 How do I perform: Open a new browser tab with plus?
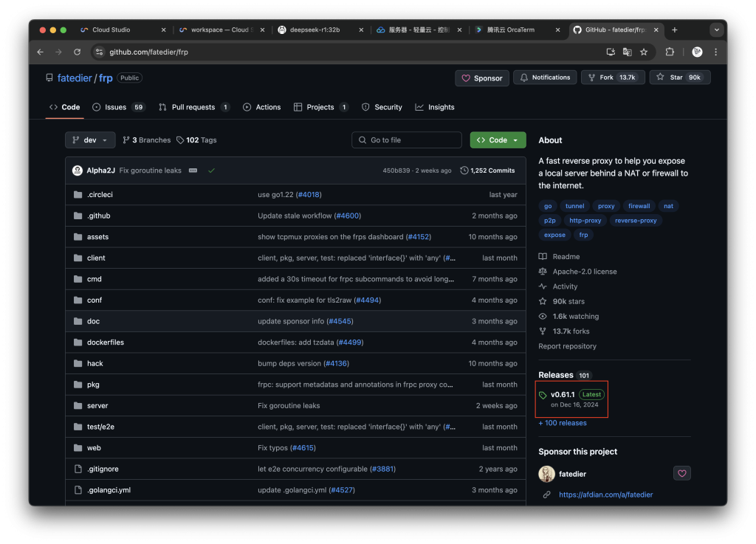coord(675,30)
